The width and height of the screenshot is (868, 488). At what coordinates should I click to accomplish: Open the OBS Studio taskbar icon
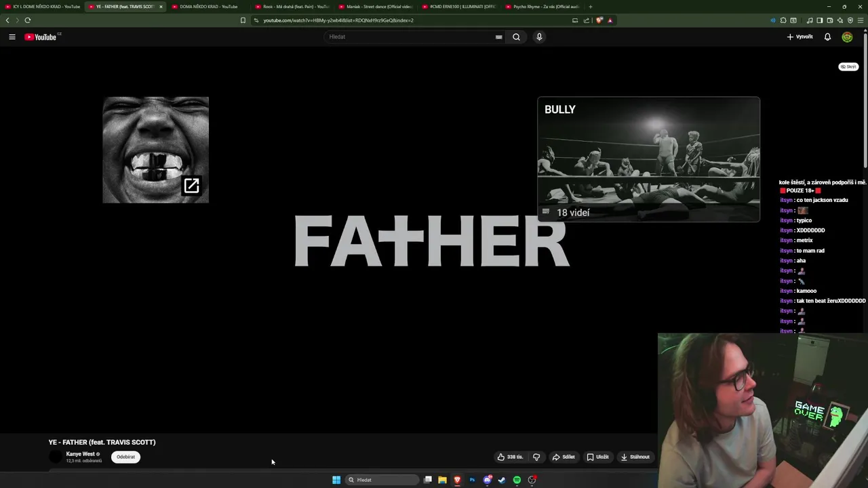coord(532,480)
